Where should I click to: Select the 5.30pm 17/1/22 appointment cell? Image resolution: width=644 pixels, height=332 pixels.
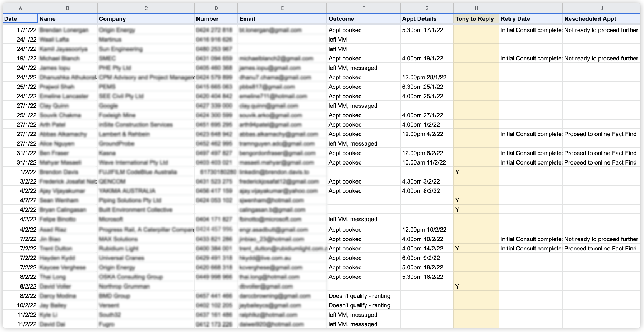(427, 30)
